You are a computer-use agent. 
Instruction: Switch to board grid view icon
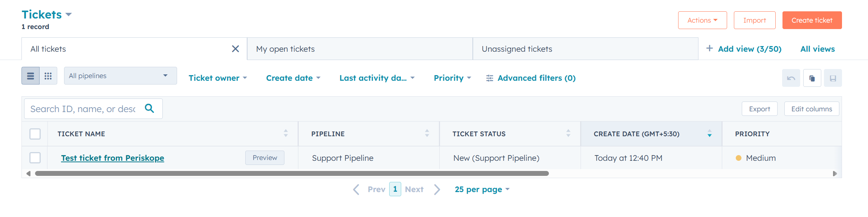click(x=48, y=76)
